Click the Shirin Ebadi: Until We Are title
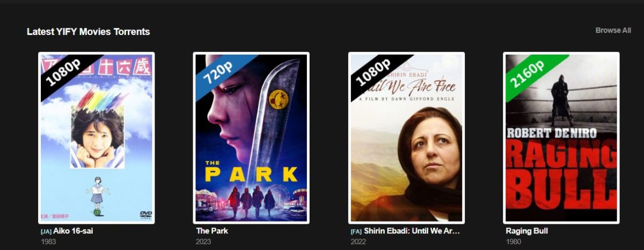This screenshot has height=250, width=644. click(412, 231)
